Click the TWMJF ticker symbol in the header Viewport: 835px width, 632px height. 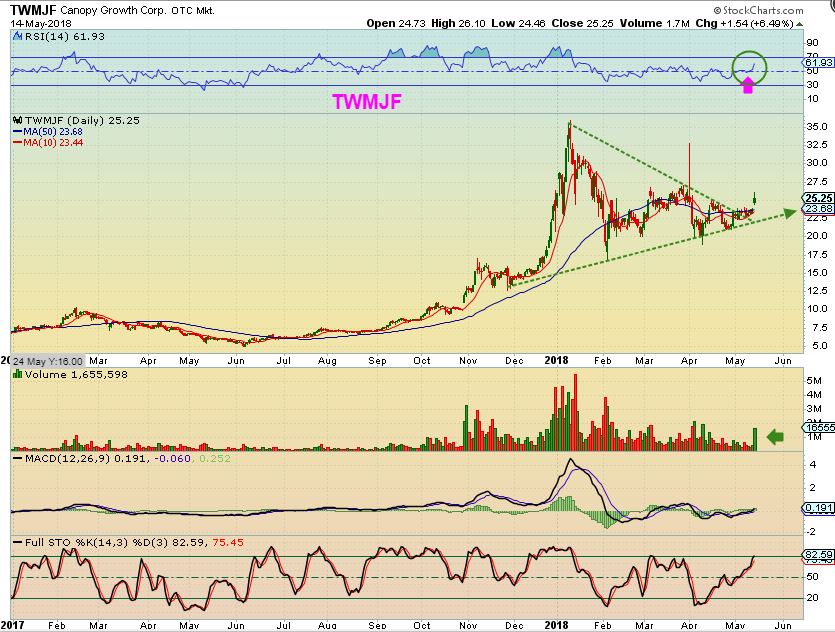coord(34,10)
